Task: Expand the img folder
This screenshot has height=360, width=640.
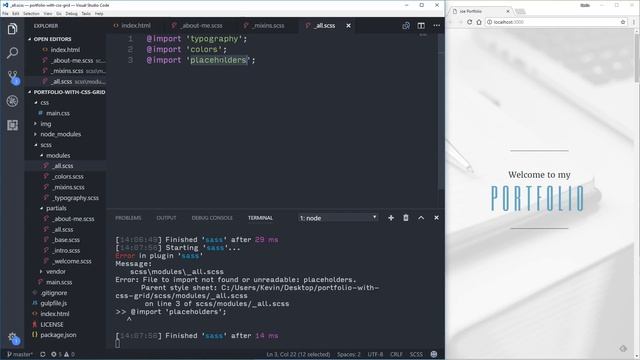Action: pyautogui.click(x=46, y=124)
